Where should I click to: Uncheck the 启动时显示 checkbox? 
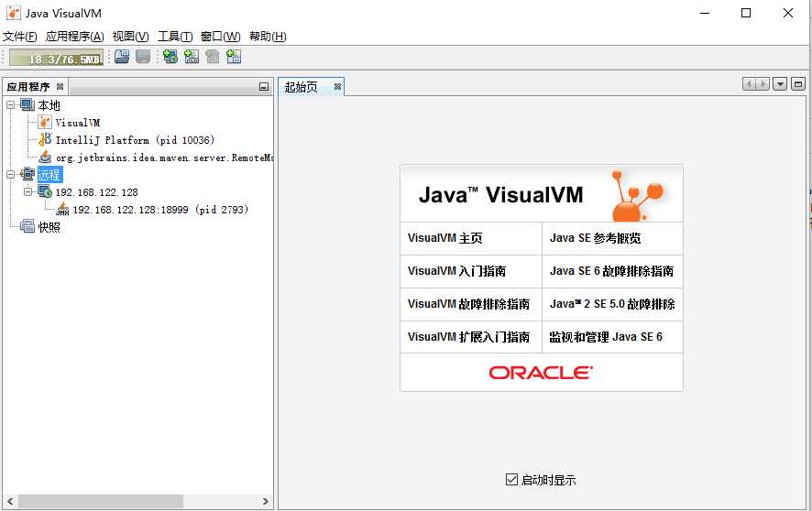tap(511, 480)
